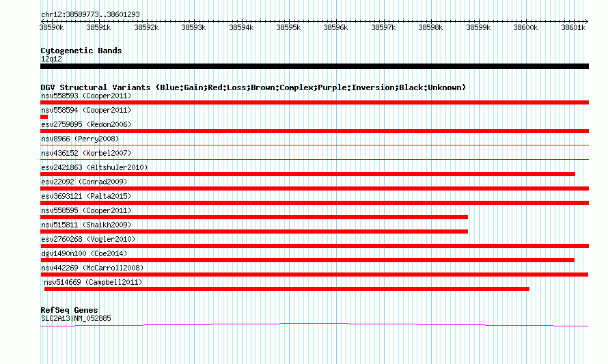The height and width of the screenshot is (364, 608).
Task: Select the red bar for dgv1490n100
Action: pyautogui.click(x=307, y=260)
